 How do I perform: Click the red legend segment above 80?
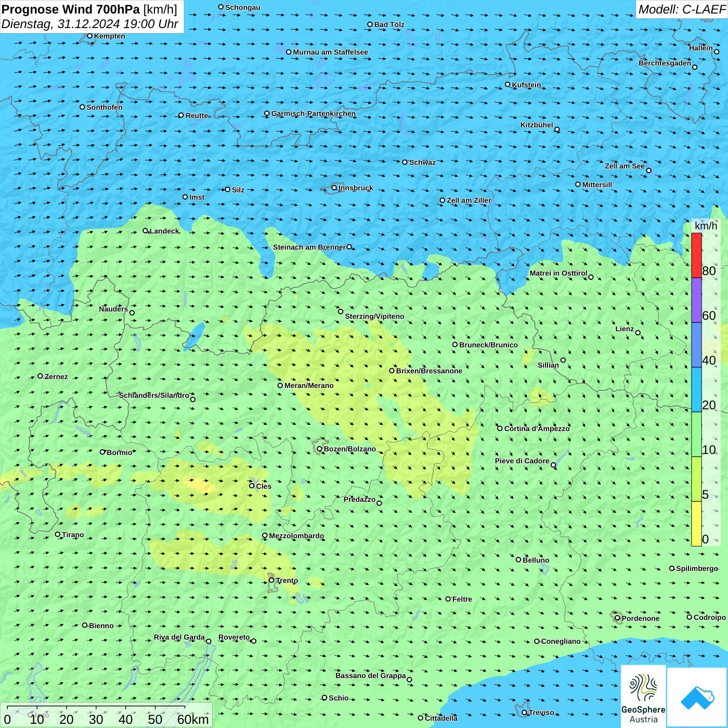(x=696, y=255)
